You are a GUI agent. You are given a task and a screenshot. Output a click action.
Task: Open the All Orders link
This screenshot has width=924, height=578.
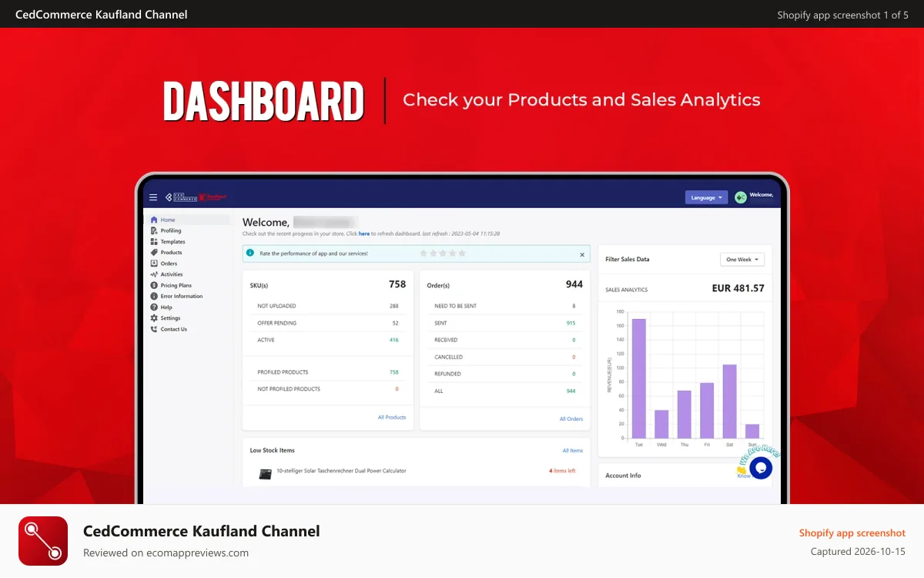click(x=571, y=418)
